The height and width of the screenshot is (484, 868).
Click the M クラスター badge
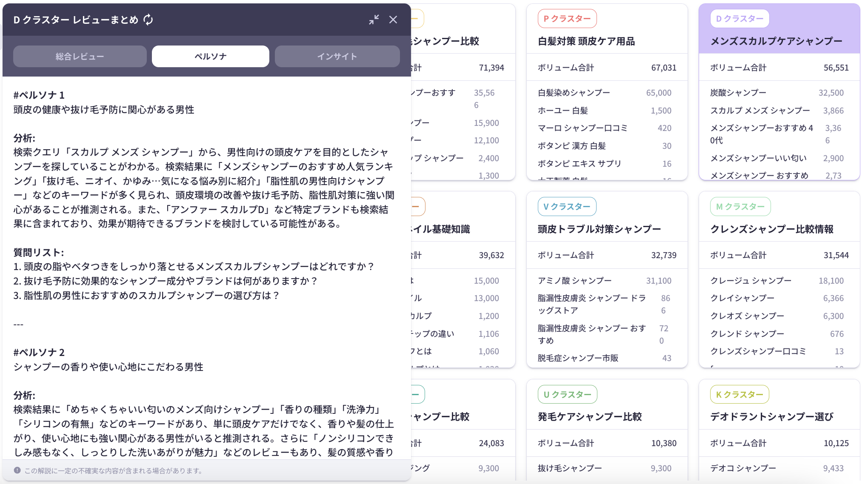(740, 207)
